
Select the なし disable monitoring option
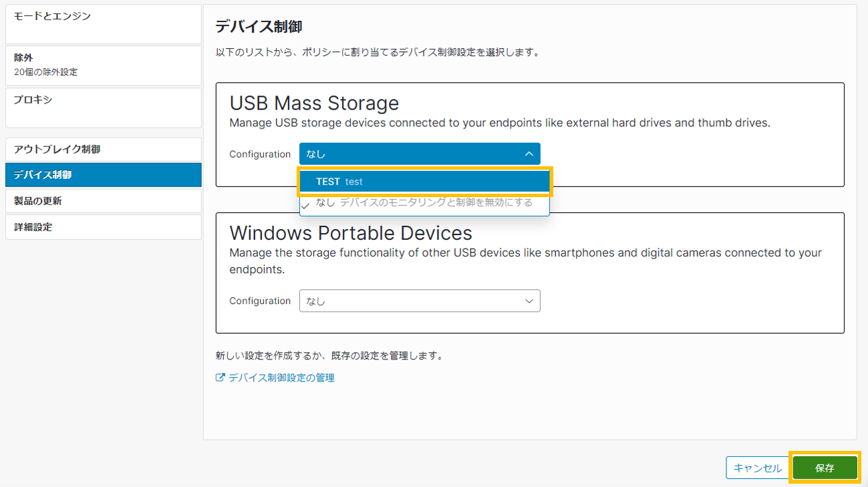tap(424, 203)
